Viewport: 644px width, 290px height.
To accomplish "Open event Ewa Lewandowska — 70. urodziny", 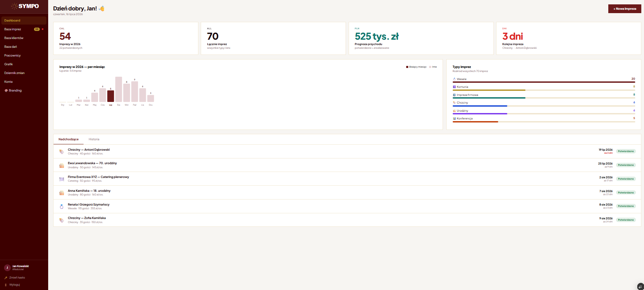I will (x=347, y=165).
